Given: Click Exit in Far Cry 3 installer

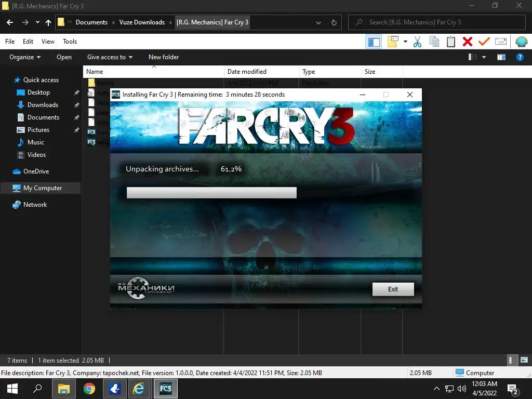Looking at the screenshot, I should pos(393,289).
